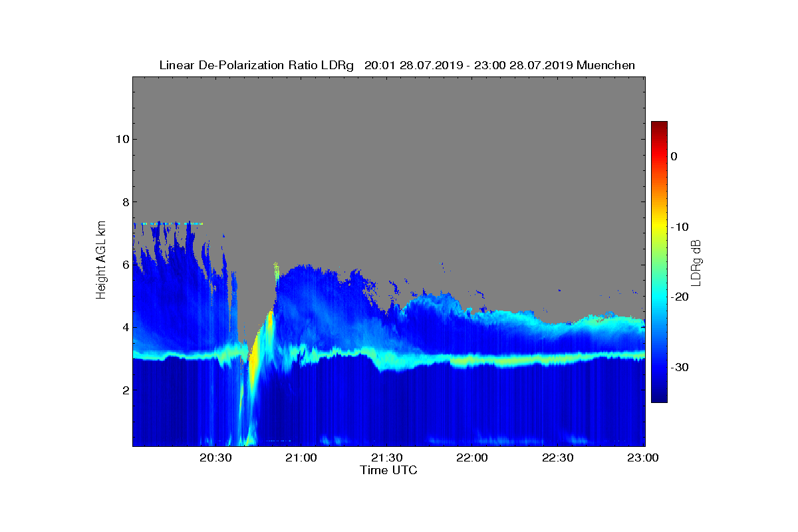Click the height tick label 8
The image size is (798, 532).
[x=124, y=201]
